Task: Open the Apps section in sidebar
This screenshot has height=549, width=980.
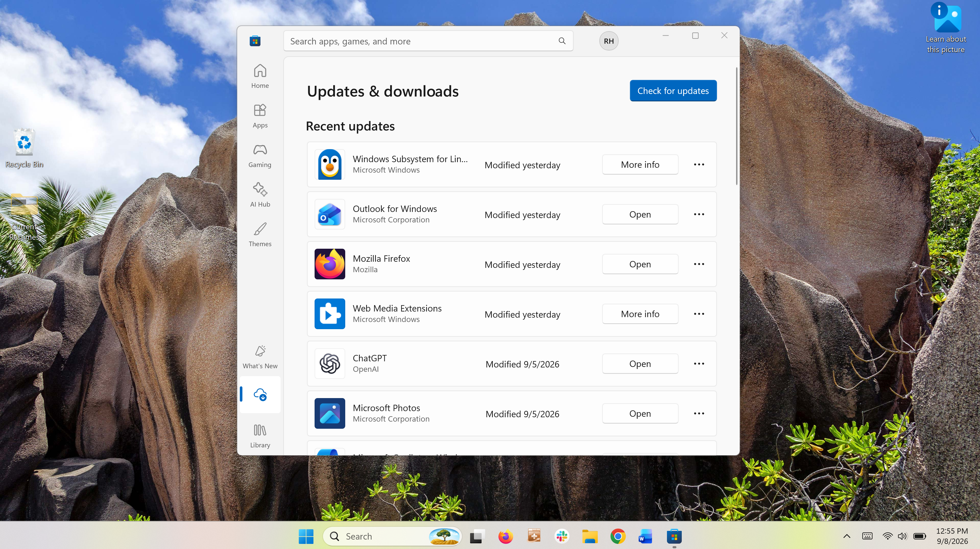Action: [x=260, y=116]
